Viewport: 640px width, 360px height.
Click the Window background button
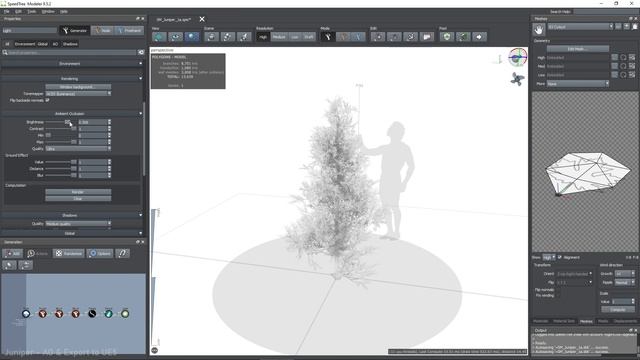(78, 87)
